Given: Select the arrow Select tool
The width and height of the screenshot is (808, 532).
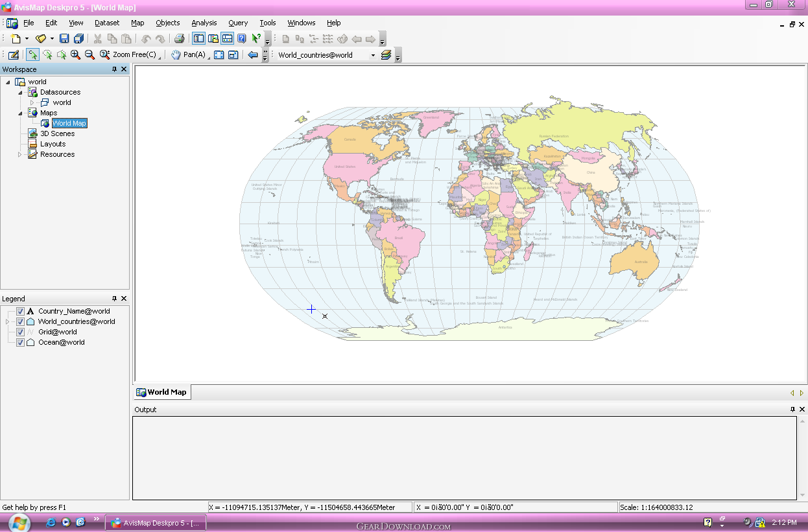Looking at the screenshot, I should 32,55.
